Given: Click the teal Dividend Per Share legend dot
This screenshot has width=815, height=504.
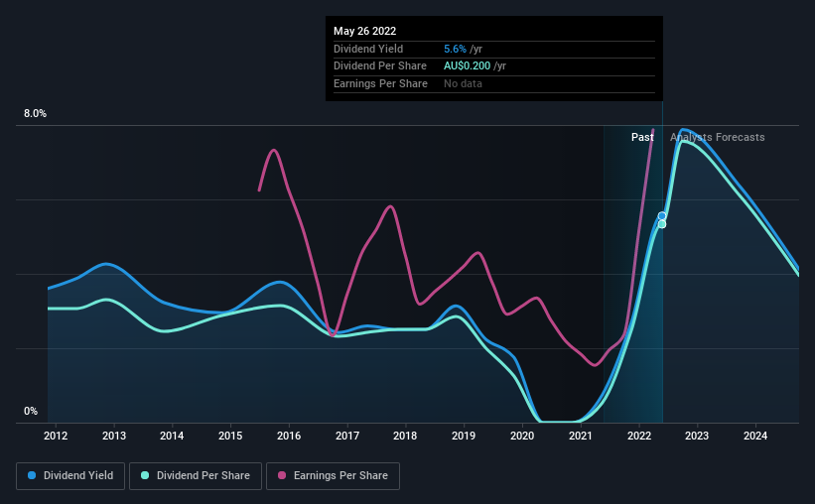Looking at the screenshot, I should pyautogui.click(x=145, y=475).
